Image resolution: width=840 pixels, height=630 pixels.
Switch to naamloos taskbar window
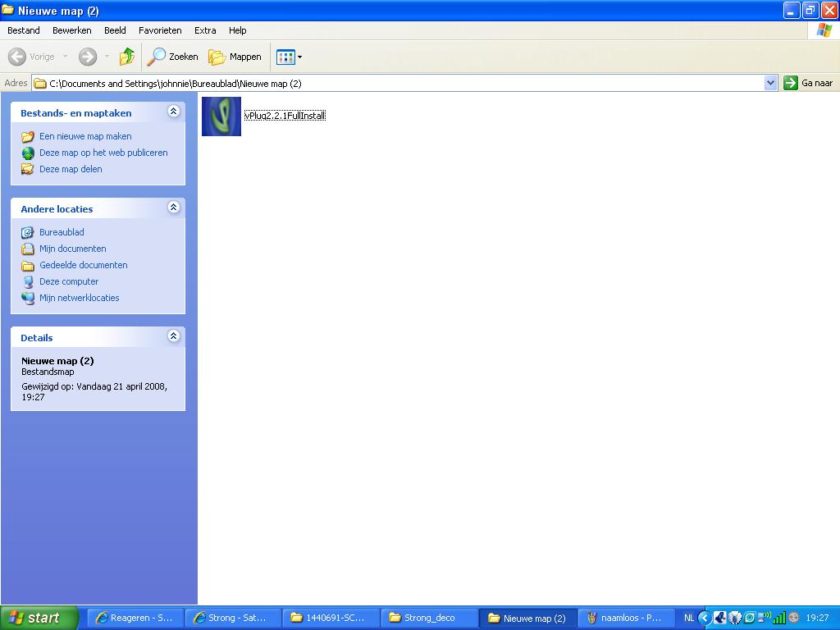(626, 618)
